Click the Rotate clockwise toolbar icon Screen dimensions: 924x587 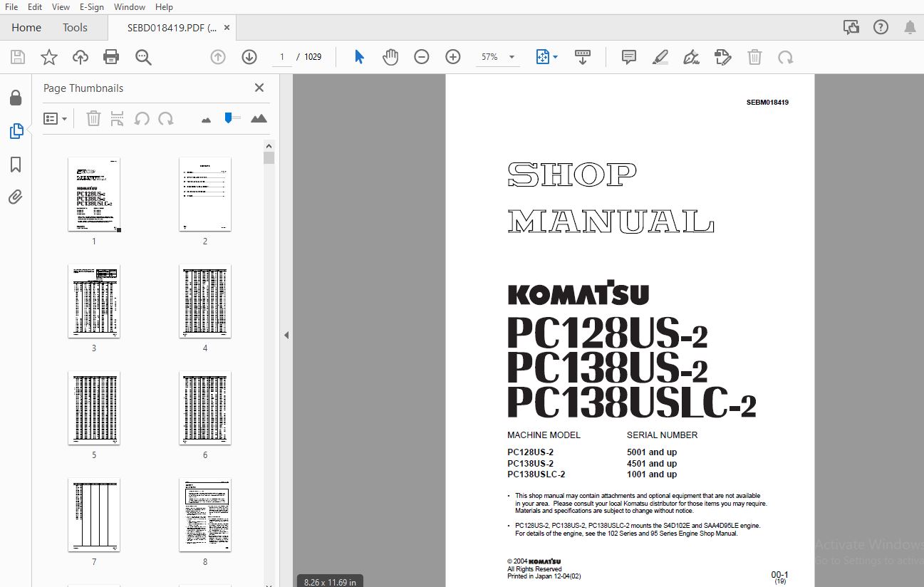(x=786, y=57)
